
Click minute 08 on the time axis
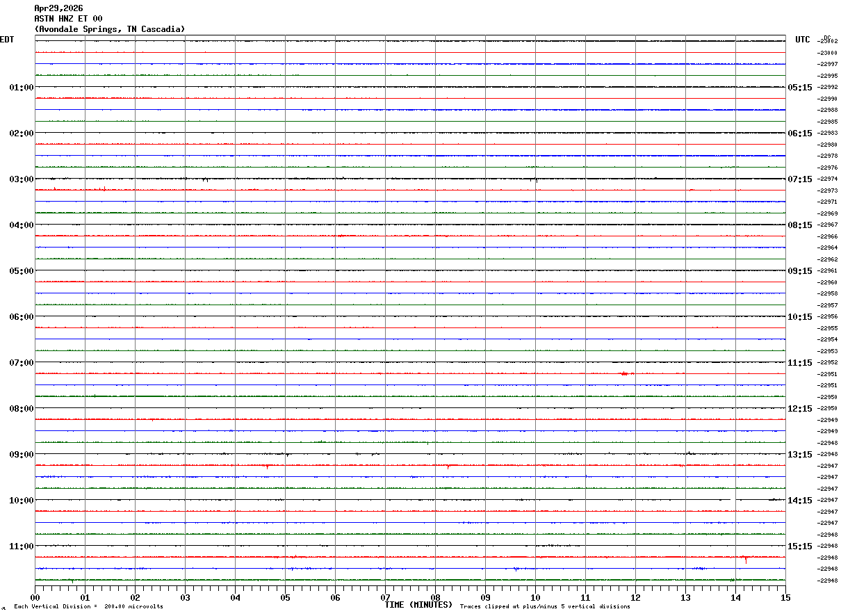(x=435, y=597)
